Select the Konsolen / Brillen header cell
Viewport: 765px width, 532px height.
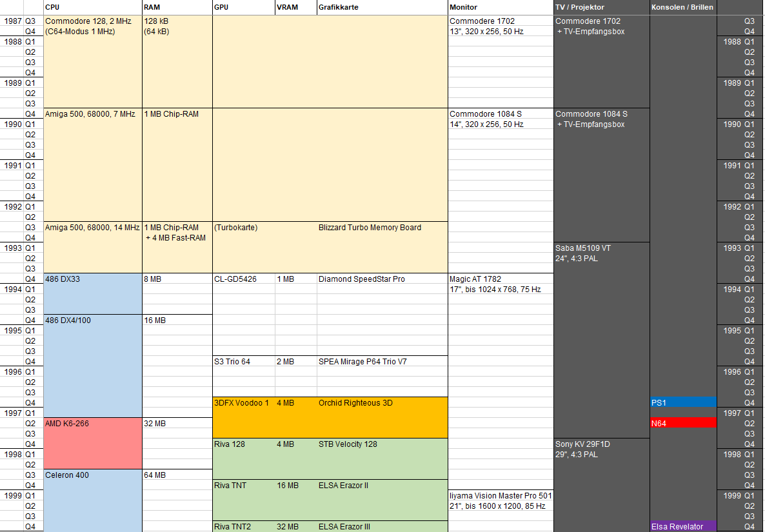683,7
